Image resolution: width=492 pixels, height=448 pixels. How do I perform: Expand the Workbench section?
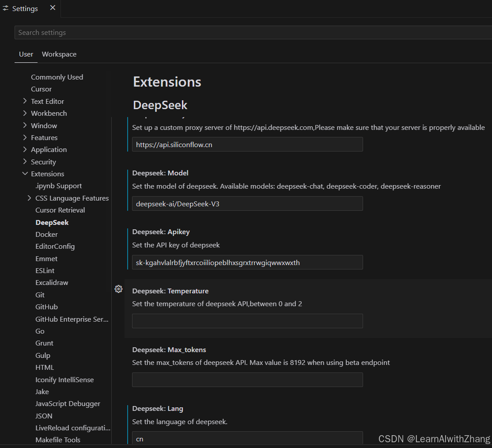25,113
